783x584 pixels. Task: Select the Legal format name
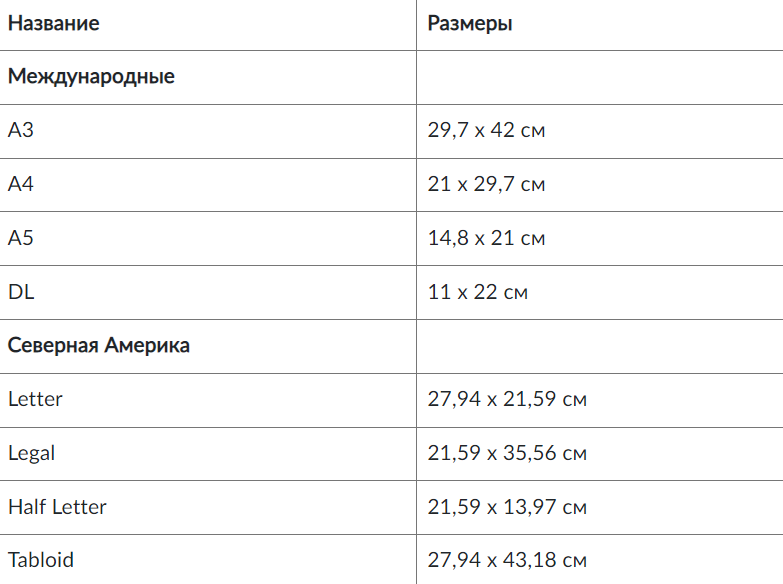click(31, 454)
